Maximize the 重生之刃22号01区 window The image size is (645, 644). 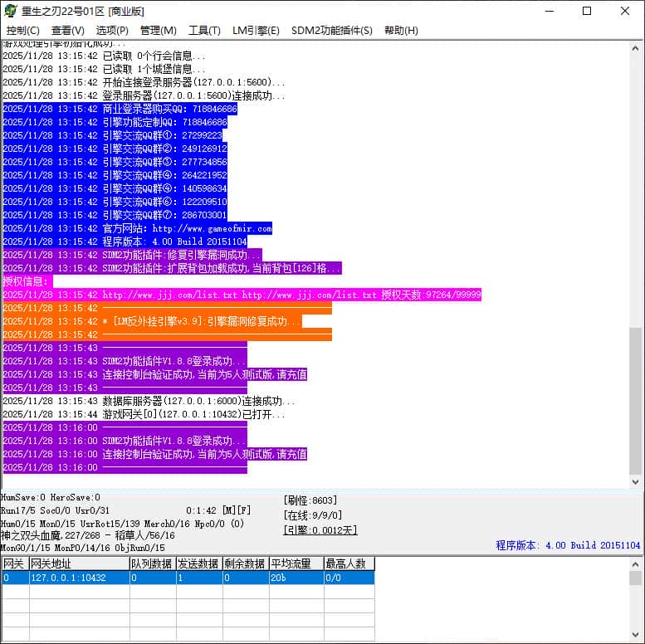coord(587,11)
